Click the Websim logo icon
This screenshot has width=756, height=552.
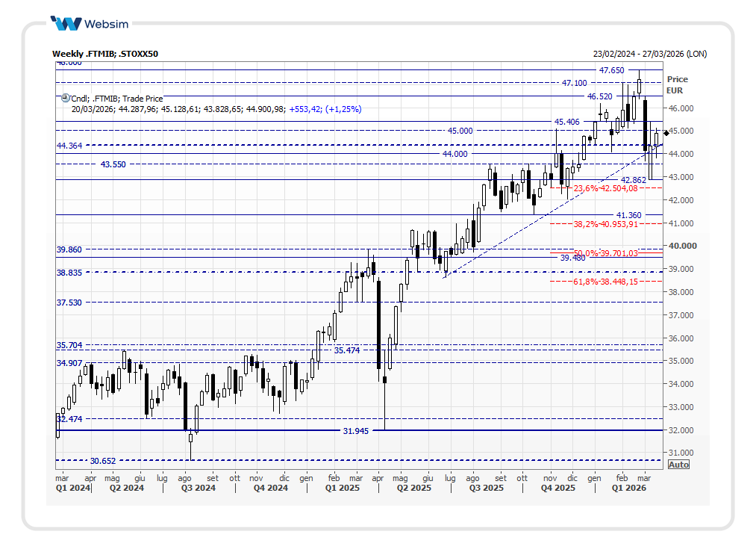66,24
